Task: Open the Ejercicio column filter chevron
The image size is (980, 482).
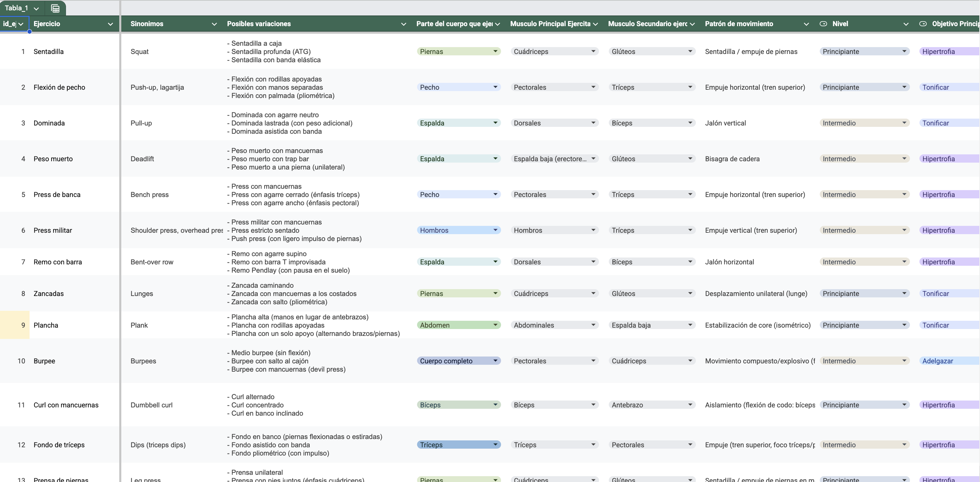Action: [x=110, y=24]
